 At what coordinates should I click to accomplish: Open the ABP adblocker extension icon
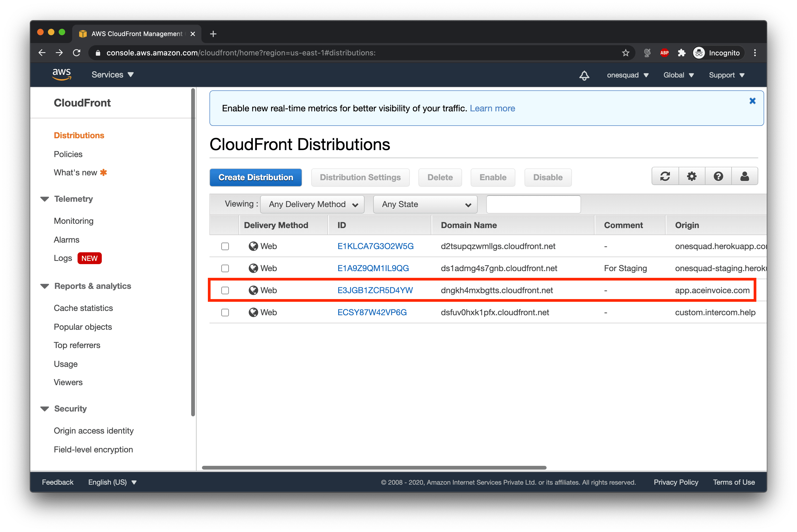(664, 53)
